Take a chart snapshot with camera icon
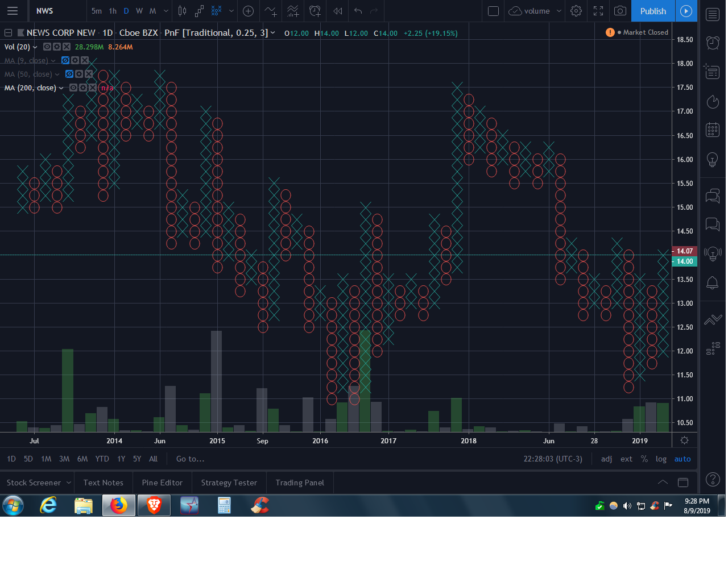728x582 pixels. pos(621,11)
